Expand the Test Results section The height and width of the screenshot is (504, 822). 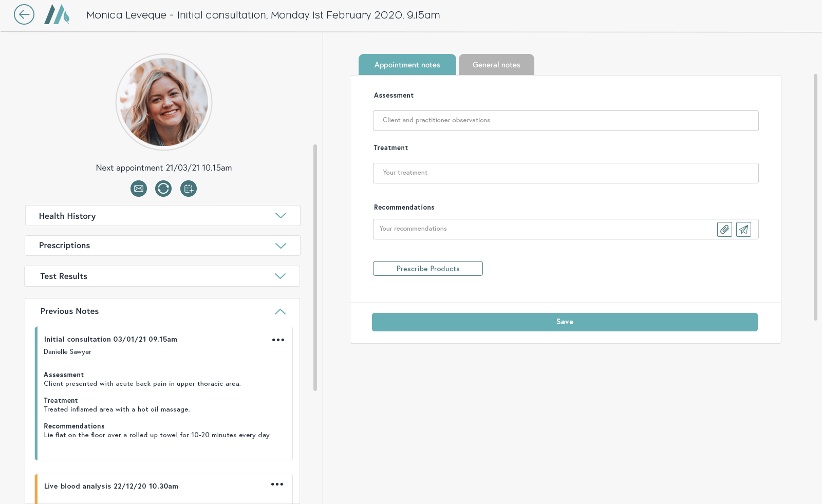280,276
